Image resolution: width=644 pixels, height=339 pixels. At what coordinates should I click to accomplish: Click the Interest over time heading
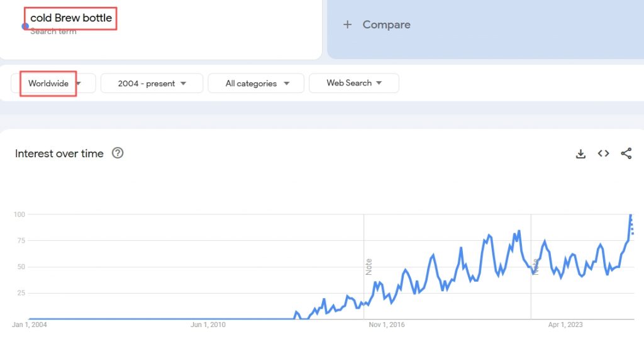(59, 153)
